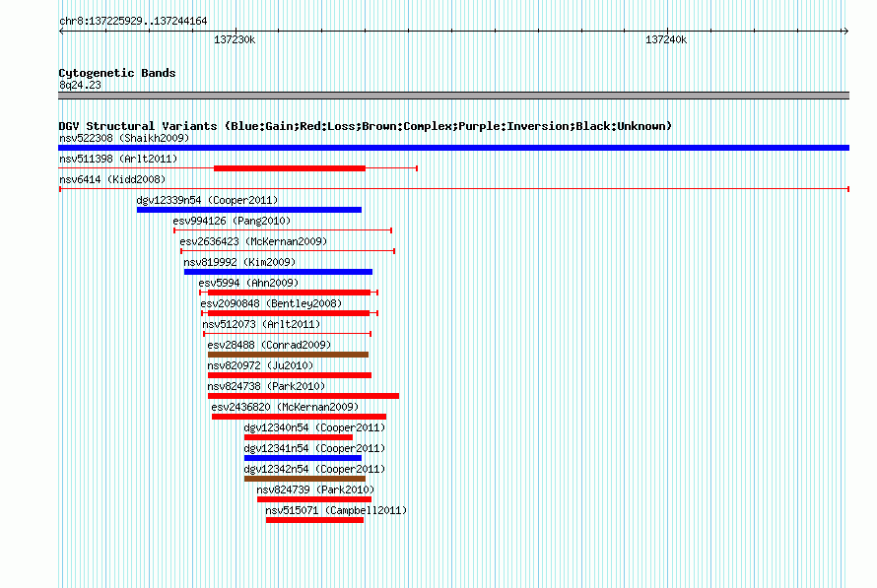Select the blue nsv819992 gain bar
This screenshot has height=588, width=877.
pos(278,272)
